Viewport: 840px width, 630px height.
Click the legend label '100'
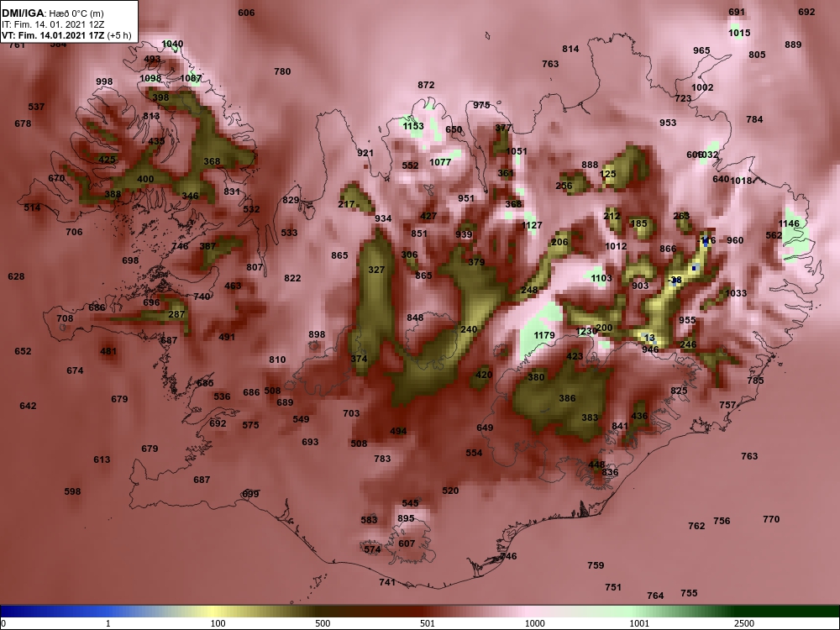coord(218,623)
